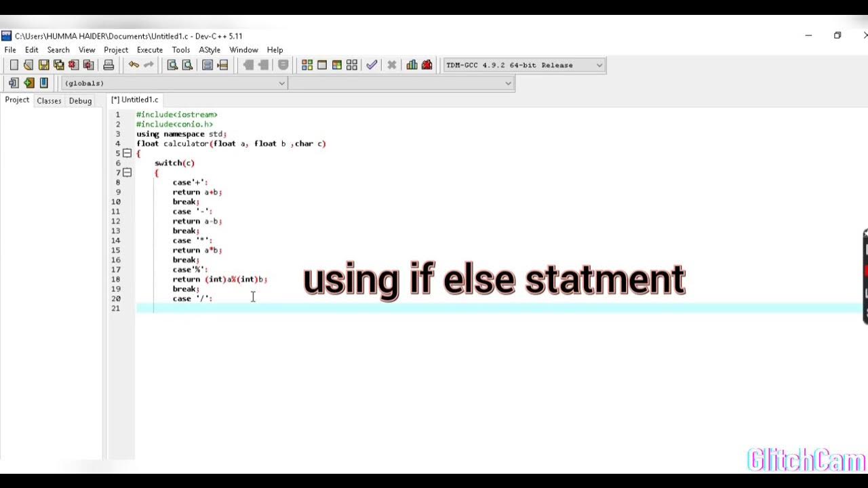The image size is (868, 488).
Task: Click the 'float calculator' function declaration line
Action: click(231, 144)
